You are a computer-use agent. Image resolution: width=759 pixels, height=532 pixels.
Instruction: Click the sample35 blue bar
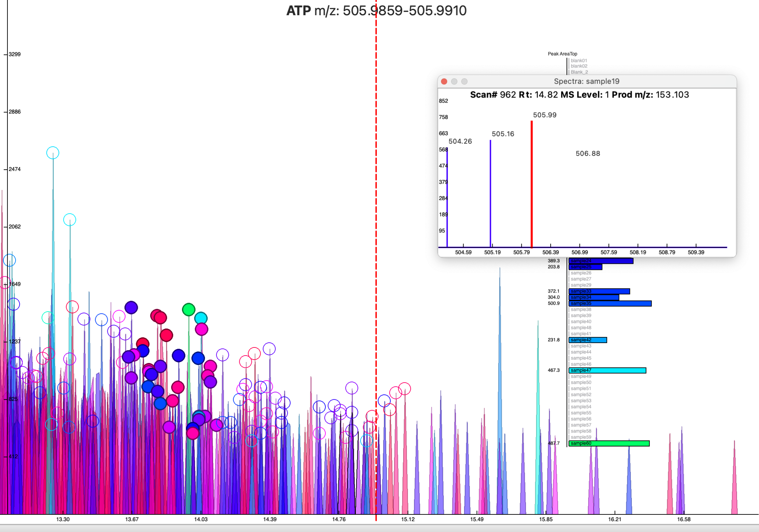tap(610, 303)
